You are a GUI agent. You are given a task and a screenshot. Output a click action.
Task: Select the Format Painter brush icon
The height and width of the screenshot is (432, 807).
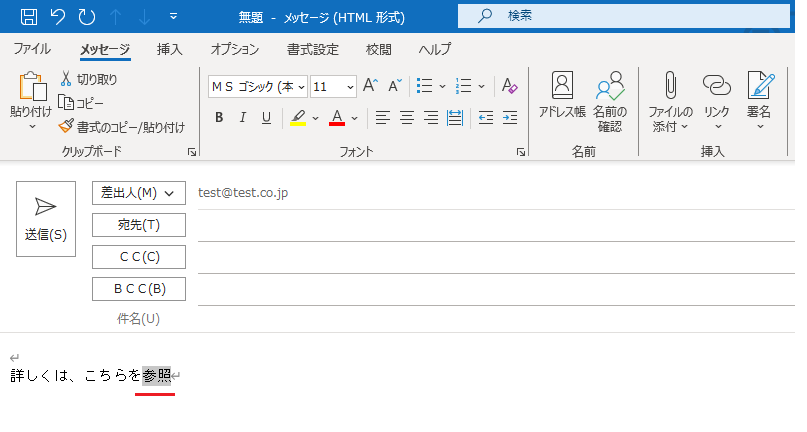click(x=66, y=127)
